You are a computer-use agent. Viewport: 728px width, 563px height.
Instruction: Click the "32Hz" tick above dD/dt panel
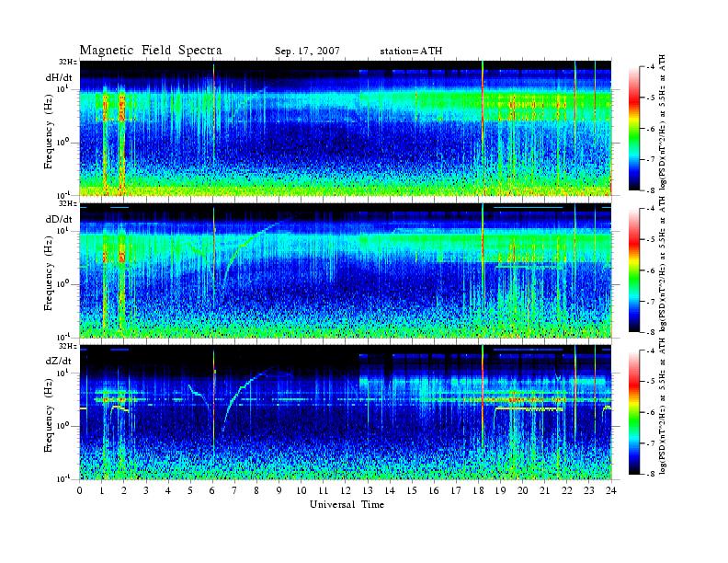[68, 203]
